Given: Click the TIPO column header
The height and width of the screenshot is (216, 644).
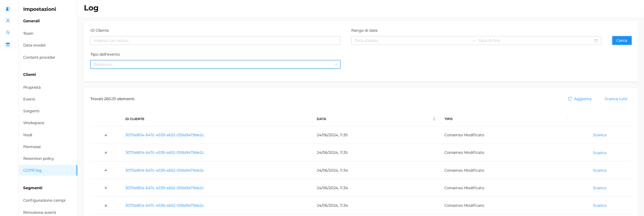Looking at the screenshot, I should [448, 119].
